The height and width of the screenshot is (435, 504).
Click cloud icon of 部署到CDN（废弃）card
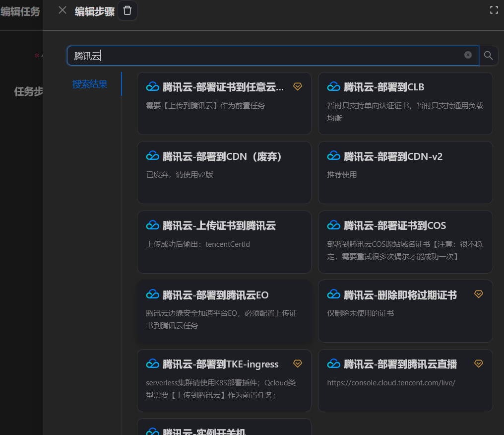coord(152,156)
